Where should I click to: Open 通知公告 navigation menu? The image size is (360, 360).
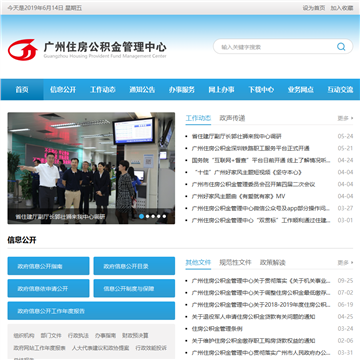coord(142,89)
